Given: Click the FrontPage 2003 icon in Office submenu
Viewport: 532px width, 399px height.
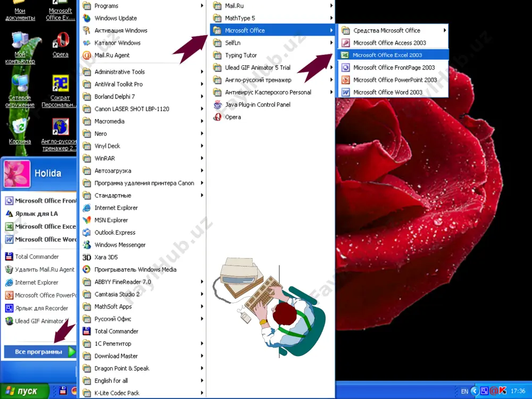Looking at the screenshot, I should pos(345,68).
